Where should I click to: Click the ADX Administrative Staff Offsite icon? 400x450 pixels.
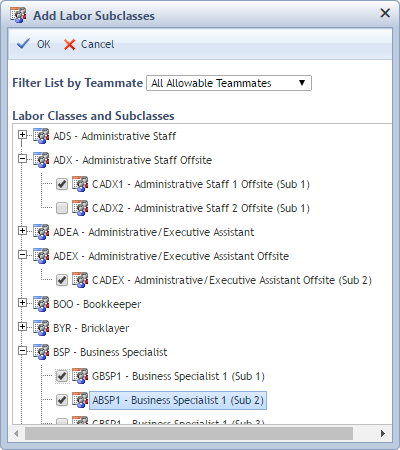tap(41, 160)
